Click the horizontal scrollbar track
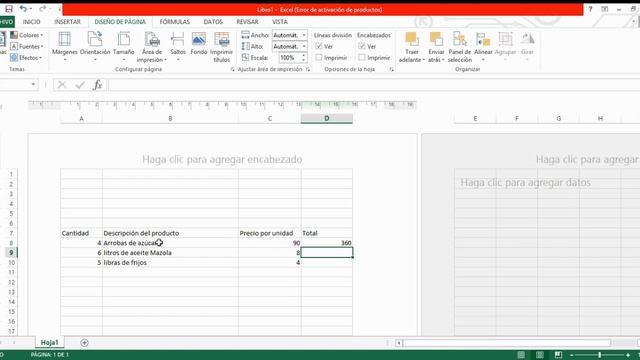 click(x=506, y=343)
